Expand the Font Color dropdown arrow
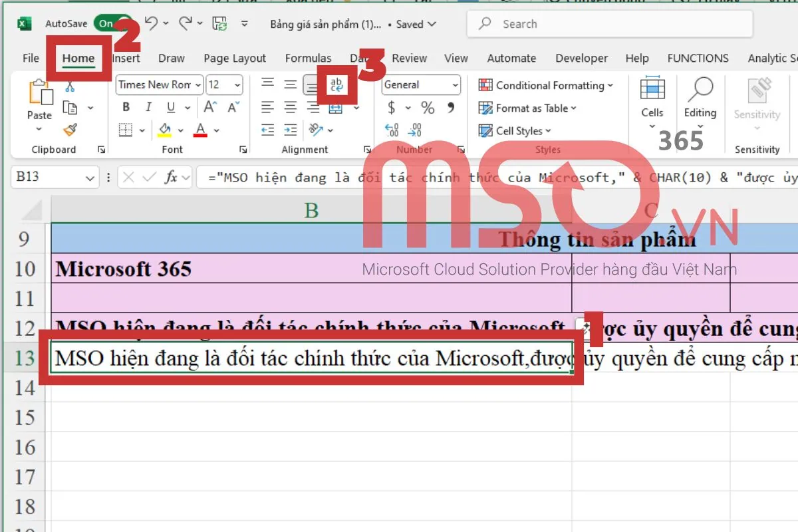 tap(217, 130)
